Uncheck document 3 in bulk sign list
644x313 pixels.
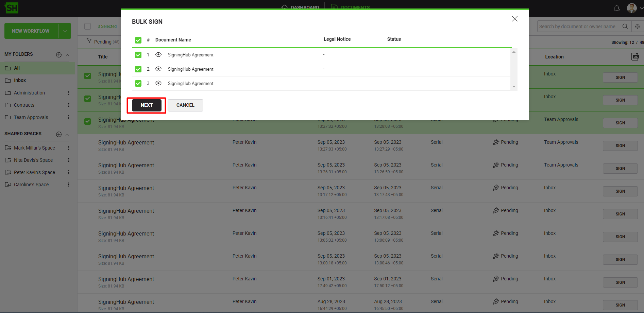pyautogui.click(x=138, y=83)
